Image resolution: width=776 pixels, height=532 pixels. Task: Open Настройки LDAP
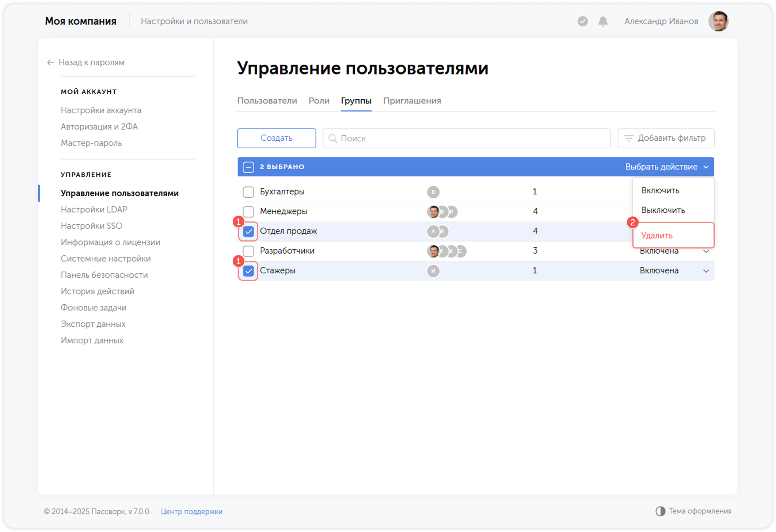tap(94, 209)
